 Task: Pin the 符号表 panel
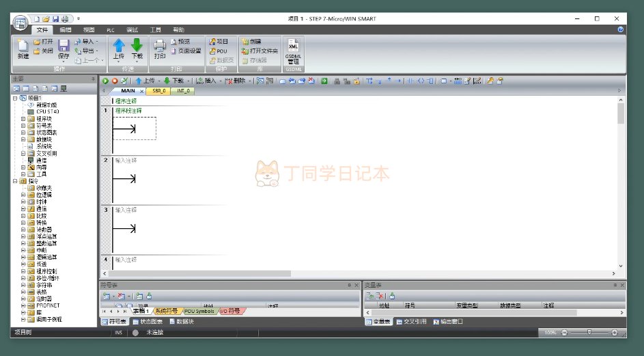click(348, 284)
